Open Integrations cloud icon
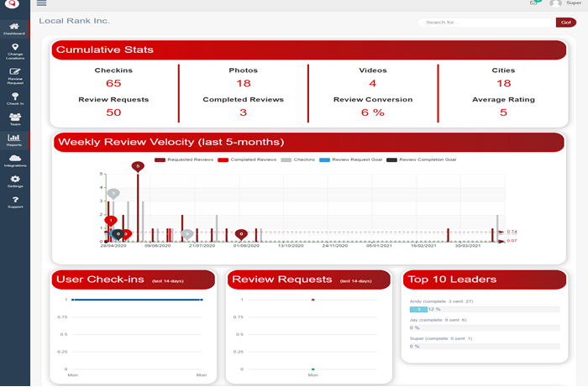 tap(14, 160)
